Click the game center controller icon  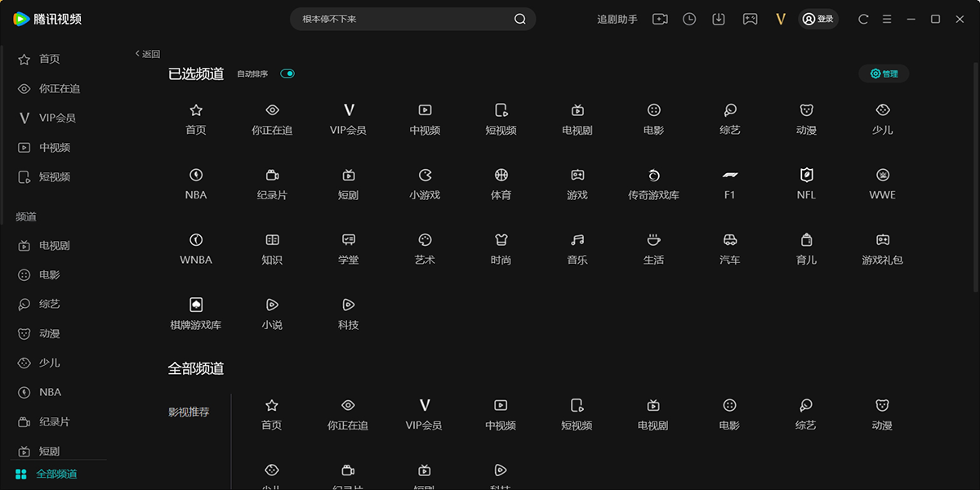click(x=750, y=19)
